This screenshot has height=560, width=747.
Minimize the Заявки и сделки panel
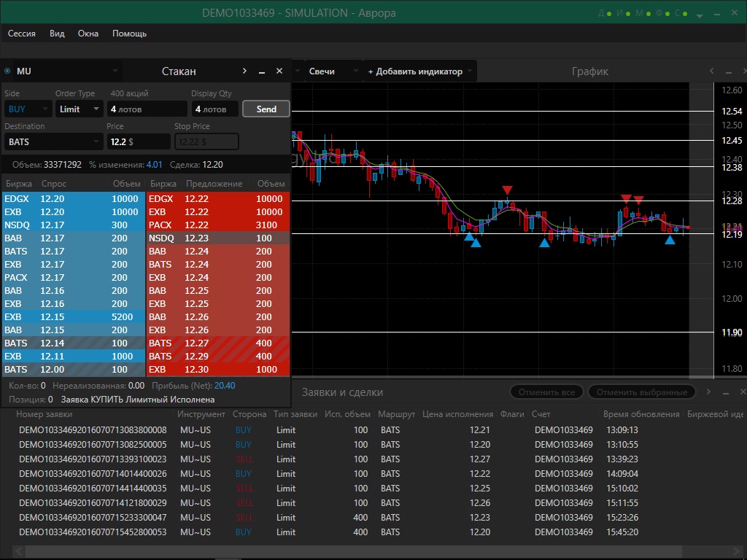click(726, 393)
